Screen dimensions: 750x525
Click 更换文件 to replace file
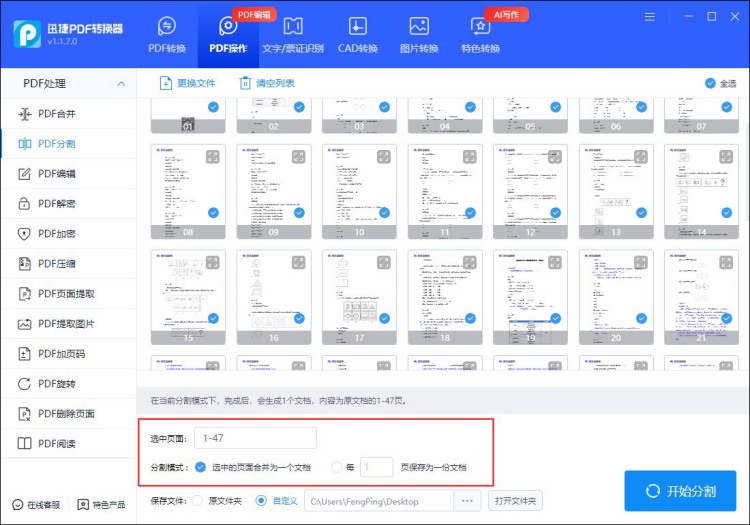coord(187,83)
